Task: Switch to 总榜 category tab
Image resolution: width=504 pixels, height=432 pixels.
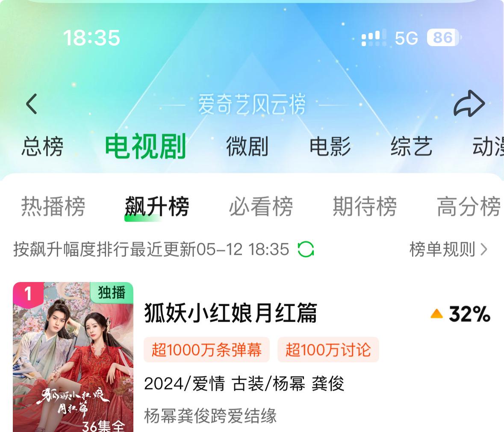Action: (x=42, y=147)
